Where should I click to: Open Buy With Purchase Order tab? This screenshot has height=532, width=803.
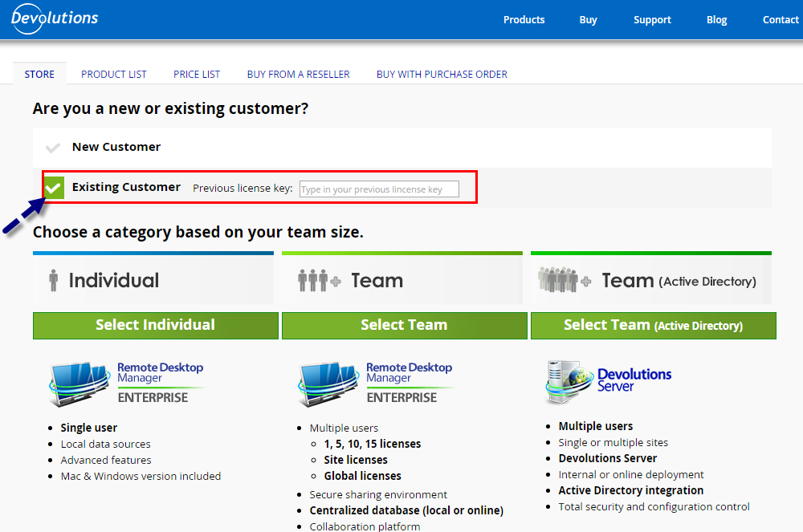pyautogui.click(x=442, y=74)
